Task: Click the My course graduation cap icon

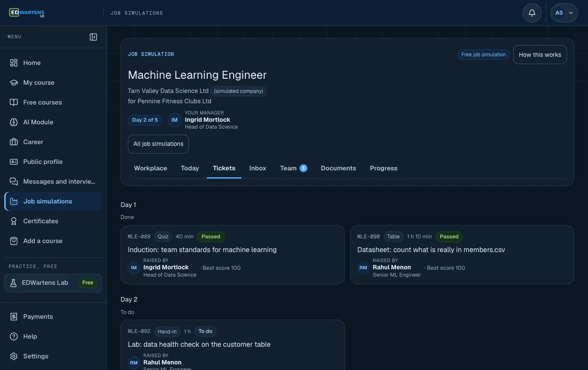Action: [14, 83]
